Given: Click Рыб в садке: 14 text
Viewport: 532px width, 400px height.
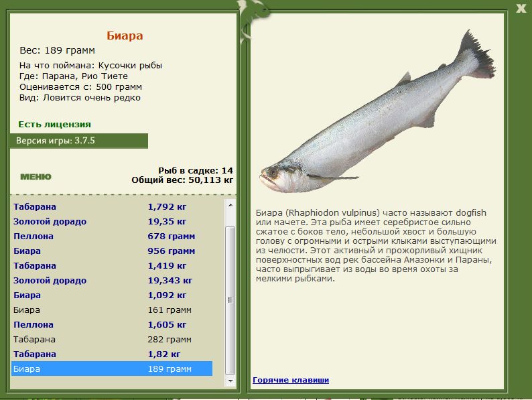Looking at the screenshot, I should [196, 170].
